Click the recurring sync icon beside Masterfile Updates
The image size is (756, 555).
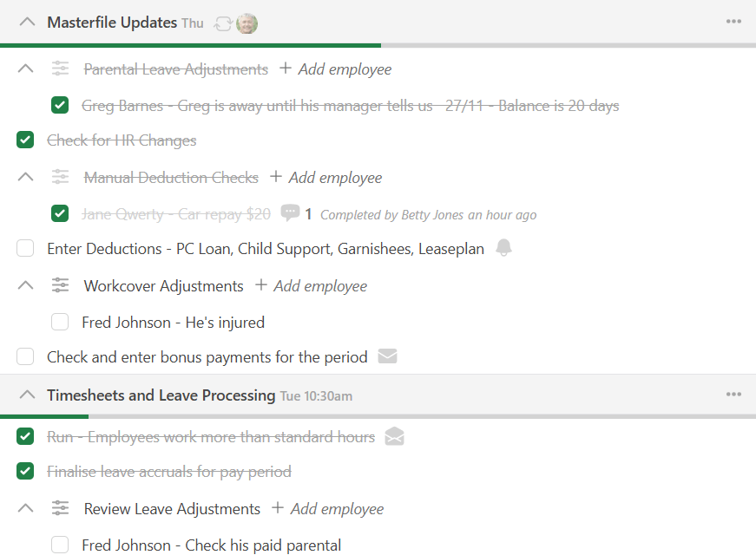(222, 23)
